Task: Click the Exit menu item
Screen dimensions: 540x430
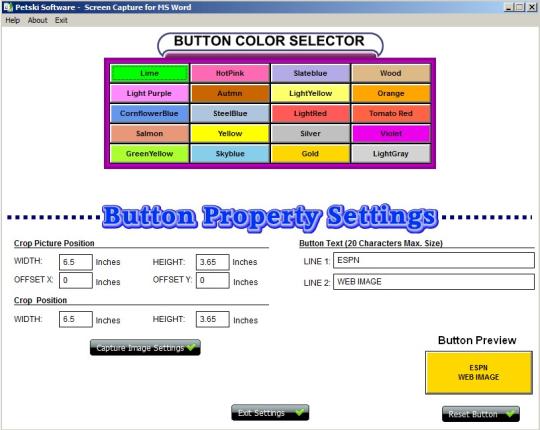Action: (61, 20)
